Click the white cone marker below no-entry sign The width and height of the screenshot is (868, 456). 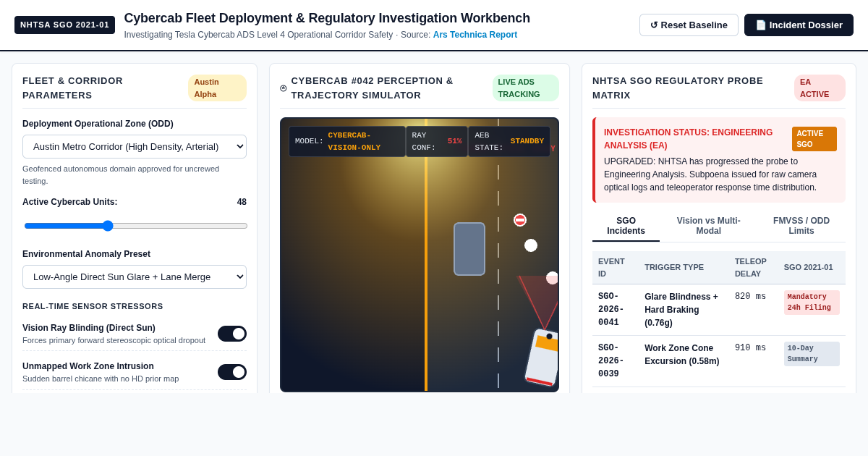point(531,245)
